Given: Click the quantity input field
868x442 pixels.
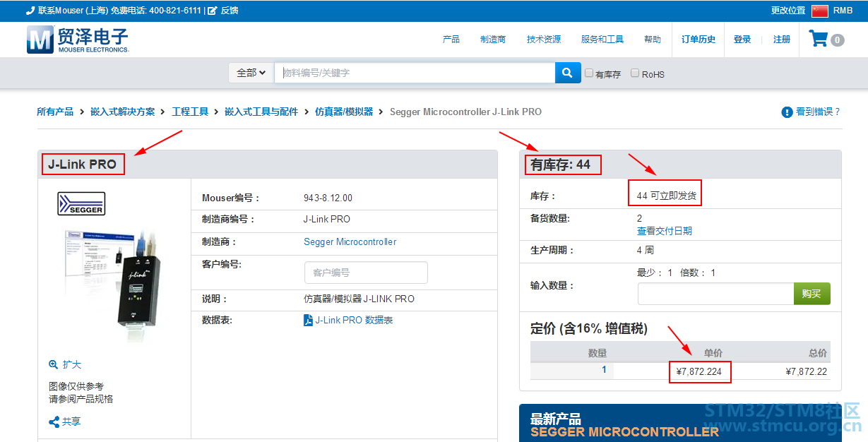Looking at the screenshot, I should (x=715, y=294).
